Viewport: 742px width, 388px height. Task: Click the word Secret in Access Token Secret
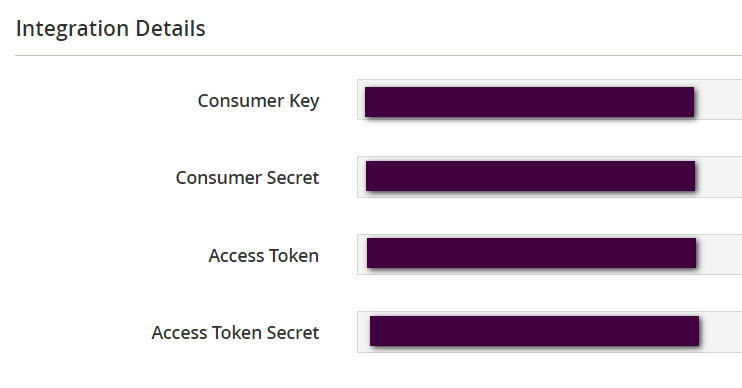pyautogui.click(x=293, y=333)
